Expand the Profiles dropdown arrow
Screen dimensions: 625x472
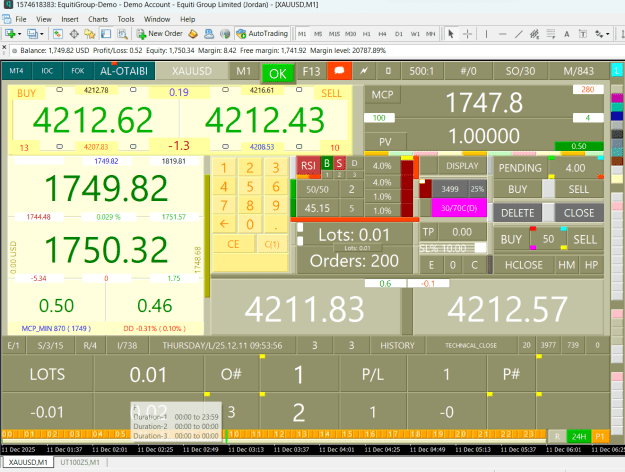[x=41, y=34]
